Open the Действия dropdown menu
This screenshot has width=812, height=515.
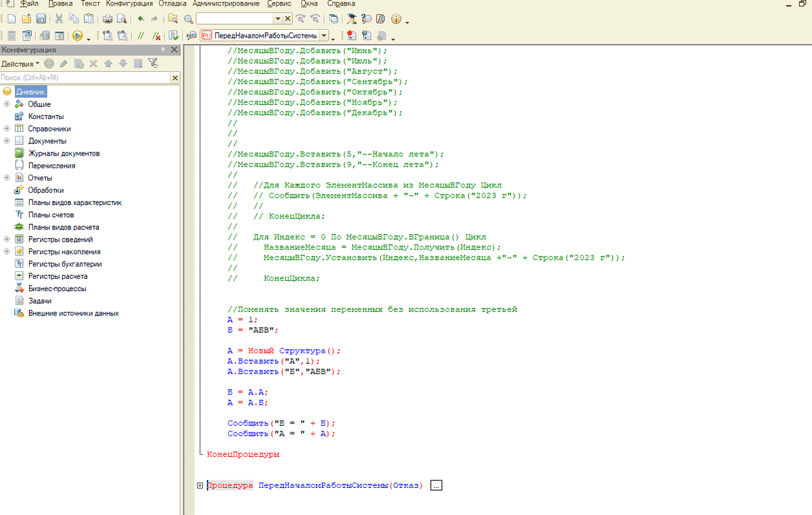coord(20,64)
